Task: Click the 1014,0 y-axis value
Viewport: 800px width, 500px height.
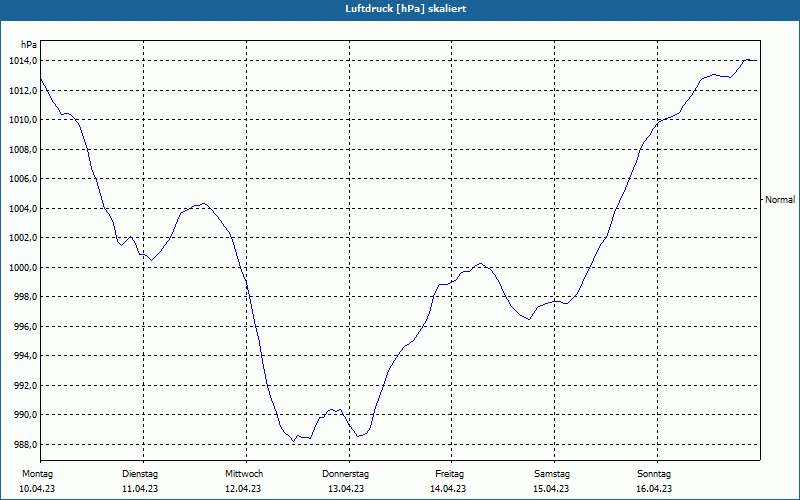Action: [x=22, y=61]
